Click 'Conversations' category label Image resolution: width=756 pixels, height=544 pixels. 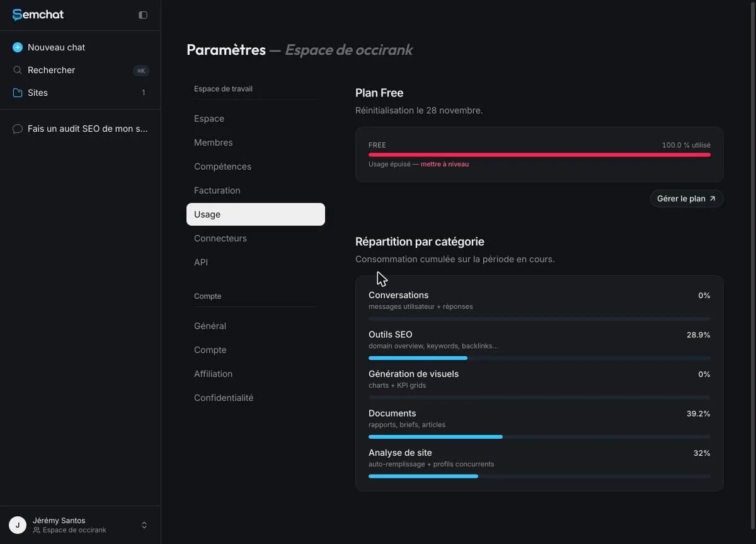click(x=398, y=295)
